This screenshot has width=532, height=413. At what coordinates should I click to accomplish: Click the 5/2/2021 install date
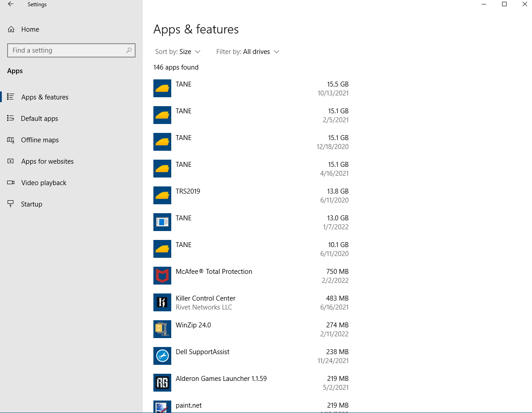335,388
